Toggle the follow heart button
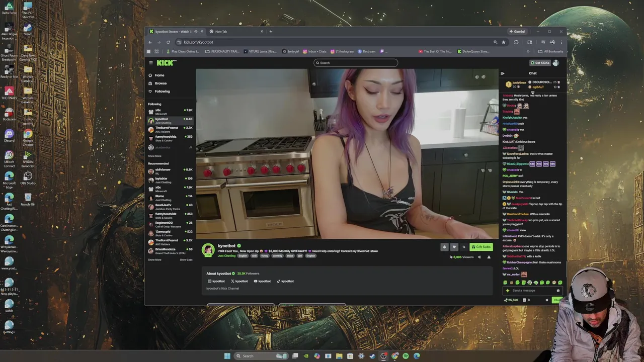This screenshot has width=644, height=362. (x=454, y=247)
